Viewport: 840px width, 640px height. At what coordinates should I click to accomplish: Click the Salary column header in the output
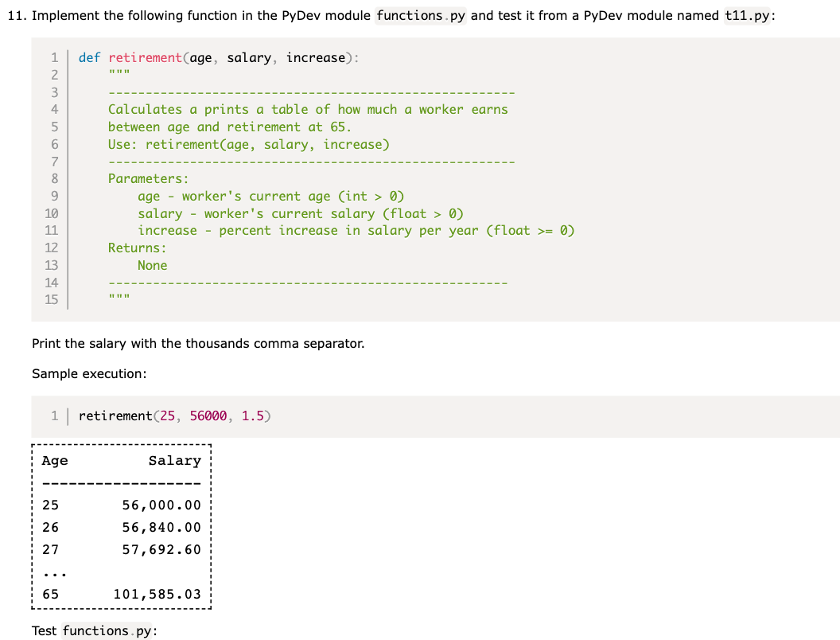pyautogui.click(x=175, y=460)
